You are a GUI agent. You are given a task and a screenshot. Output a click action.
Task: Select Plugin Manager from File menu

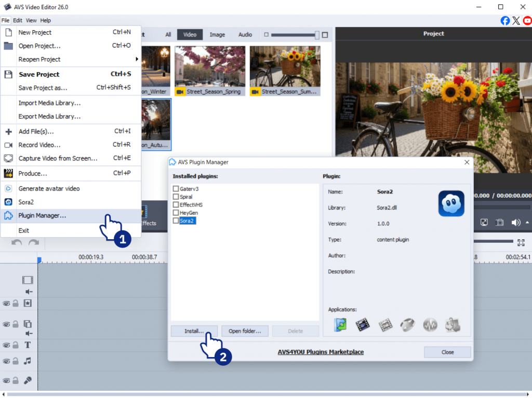coord(42,215)
